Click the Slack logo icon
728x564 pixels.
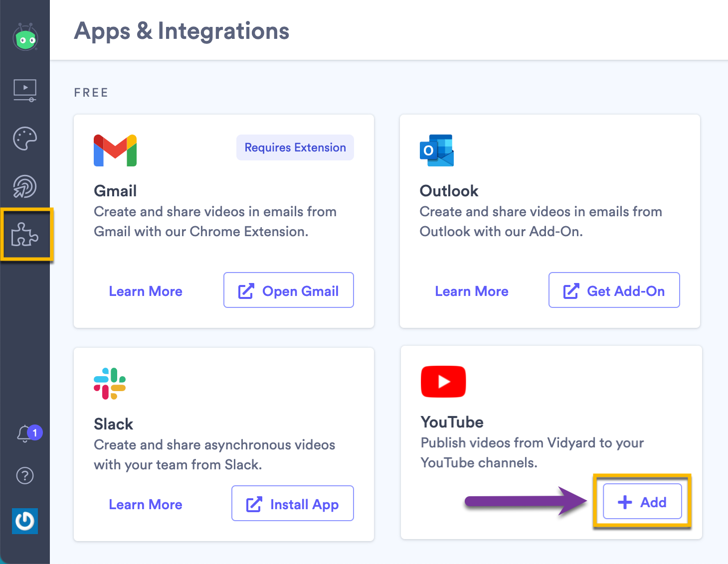110,384
